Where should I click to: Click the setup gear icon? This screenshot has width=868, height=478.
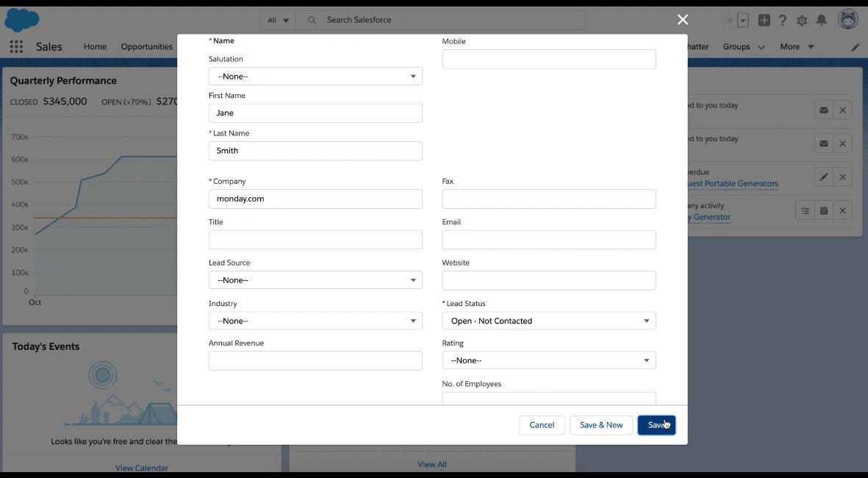[x=802, y=21]
